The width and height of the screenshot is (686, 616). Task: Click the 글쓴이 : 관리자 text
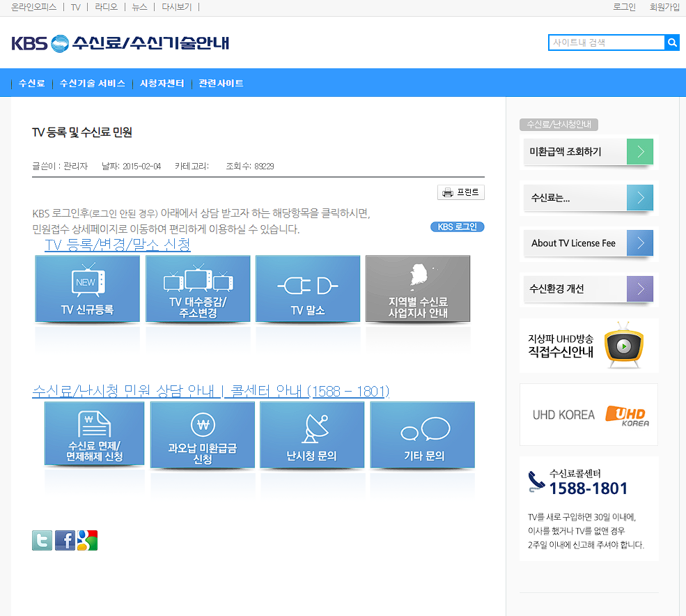tap(60, 167)
